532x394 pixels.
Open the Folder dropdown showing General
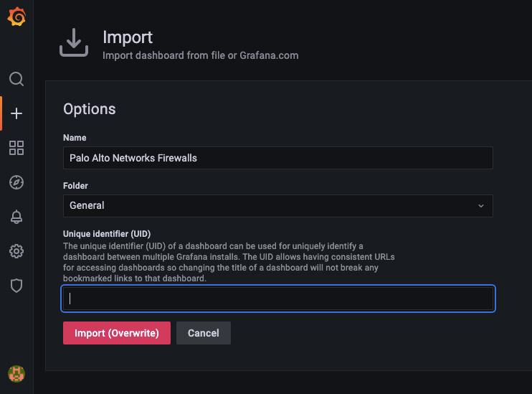[272, 205]
